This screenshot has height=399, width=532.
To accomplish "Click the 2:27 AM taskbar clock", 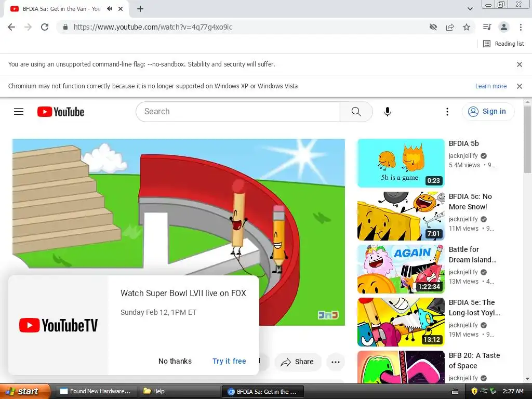I will pos(513,392).
